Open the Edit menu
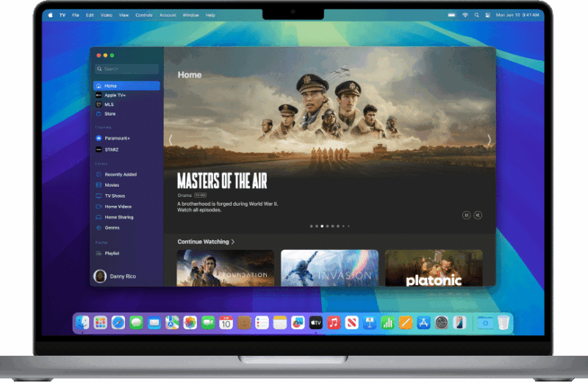The width and height of the screenshot is (588, 383). [x=90, y=15]
